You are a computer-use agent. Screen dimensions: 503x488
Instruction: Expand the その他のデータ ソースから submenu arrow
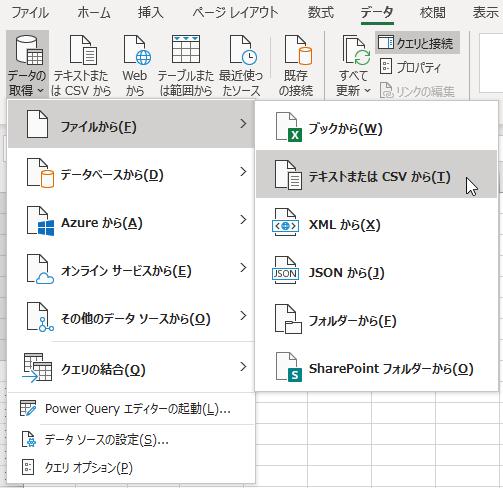[244, 316]
